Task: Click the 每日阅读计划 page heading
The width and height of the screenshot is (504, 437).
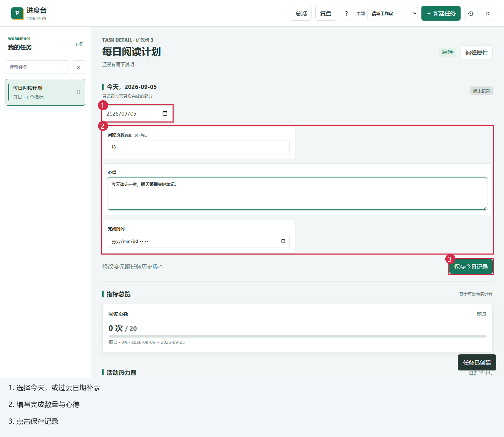Action: [x=132, y=52]
